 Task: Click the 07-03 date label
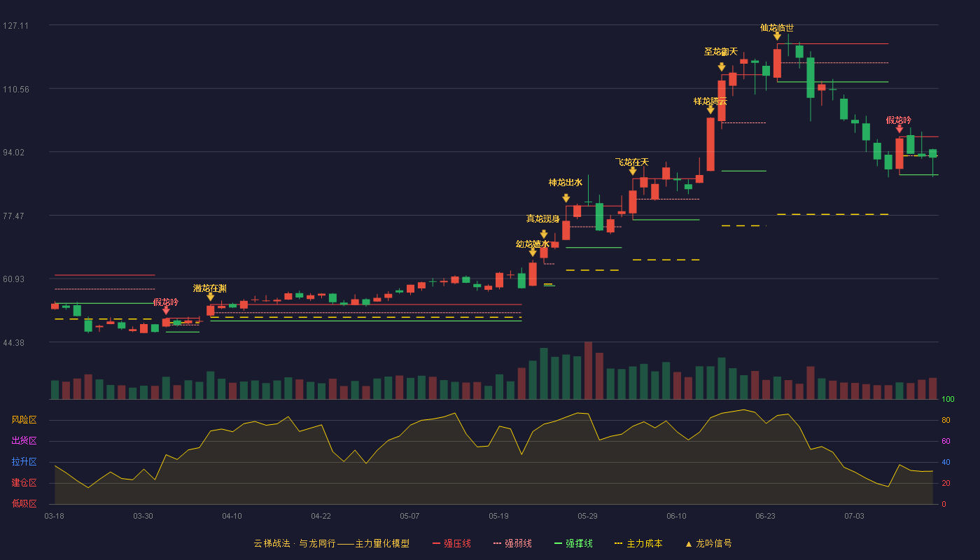click(x=854, y=516)
